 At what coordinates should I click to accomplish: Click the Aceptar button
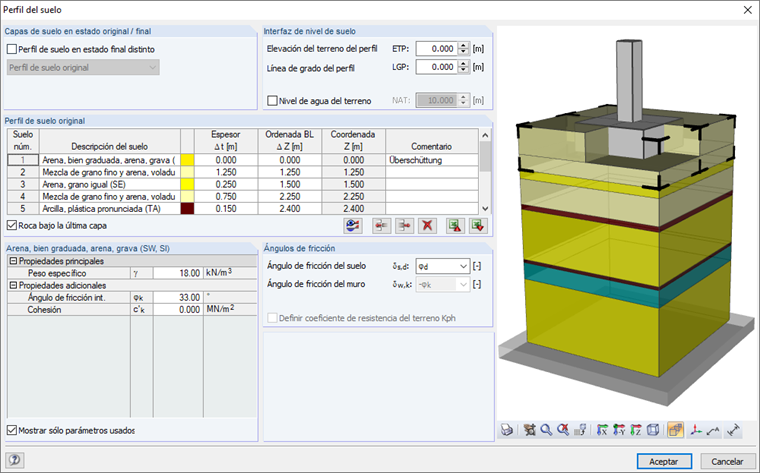(664, 461)
